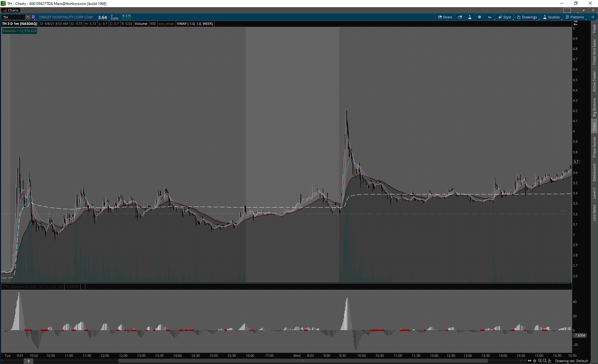Open the TH symbol dropdown arrow
Viewport: 598px width, 364px height.
point(28,17)
